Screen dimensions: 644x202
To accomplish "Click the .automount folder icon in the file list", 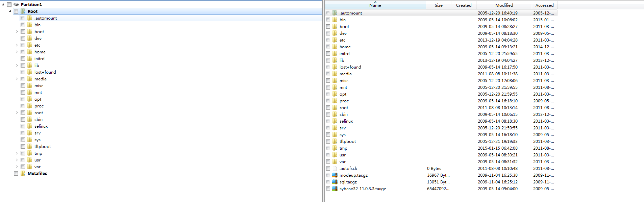I will click(x=335, y=13).
